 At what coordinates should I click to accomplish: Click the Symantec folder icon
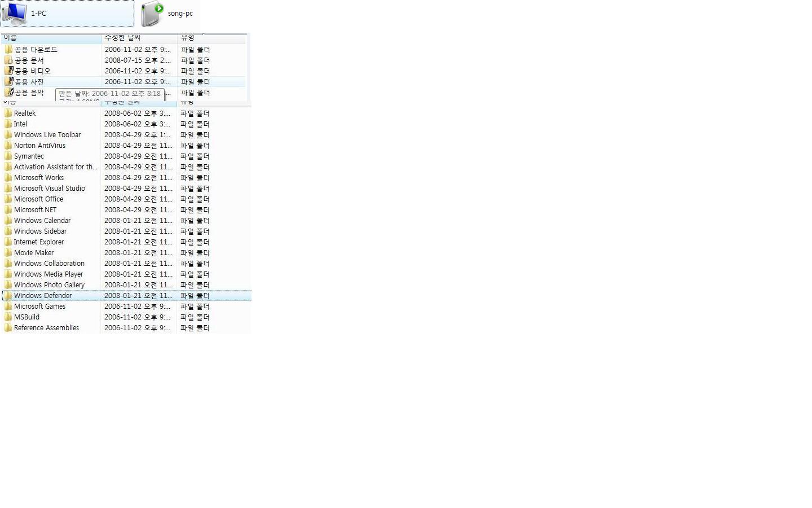[8, 156]
